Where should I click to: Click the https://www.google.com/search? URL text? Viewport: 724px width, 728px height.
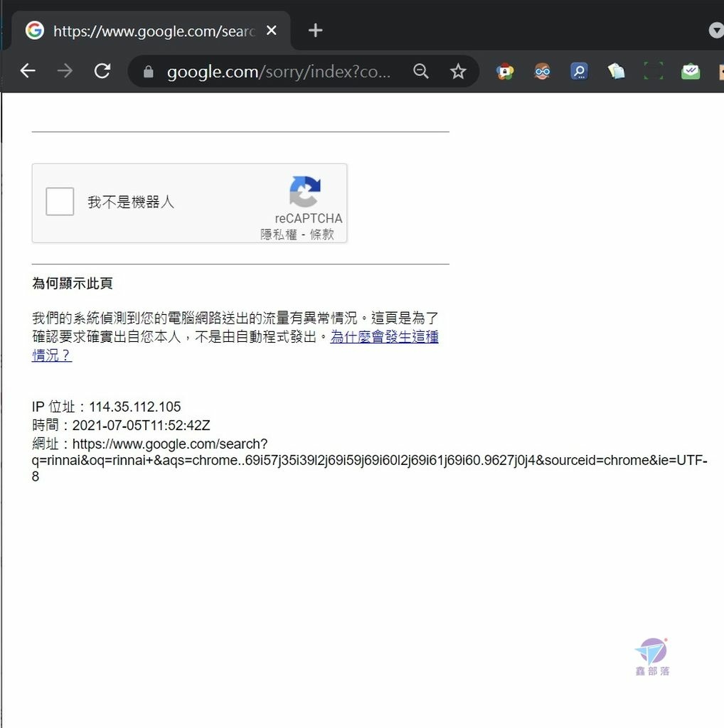click(x=170, y=444)
